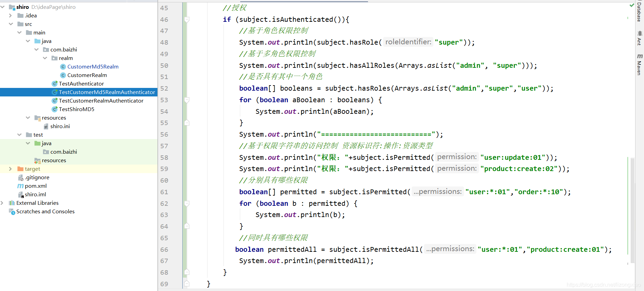Image resolution: width=644 pixels, height=291 pixels.
Task: Click the TestCustomerMd5RealmAuthenticator class icon
Action: coord(55,92)
